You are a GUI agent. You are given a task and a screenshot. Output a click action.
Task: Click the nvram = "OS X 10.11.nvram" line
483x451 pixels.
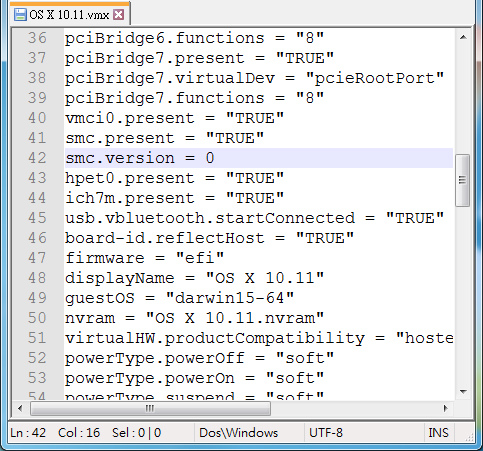click(x=194, y=318)
